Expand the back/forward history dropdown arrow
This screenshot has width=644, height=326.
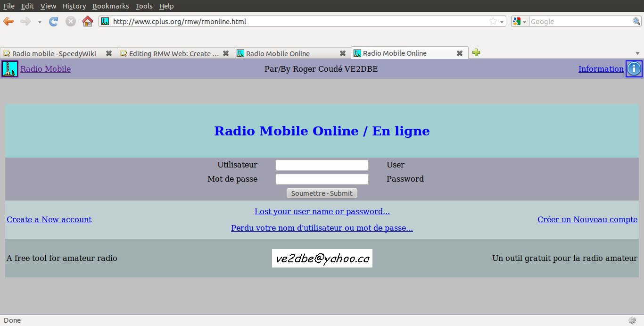(x=40, y=22)
